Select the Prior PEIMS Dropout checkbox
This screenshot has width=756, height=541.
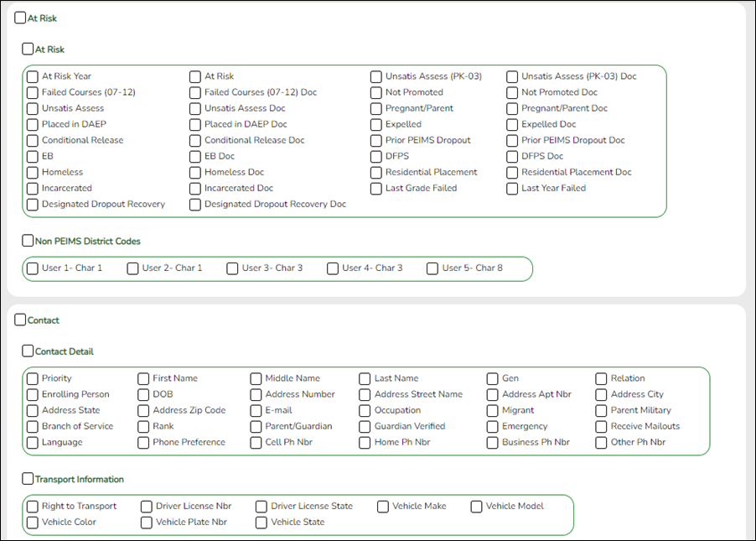pos(375,140)
